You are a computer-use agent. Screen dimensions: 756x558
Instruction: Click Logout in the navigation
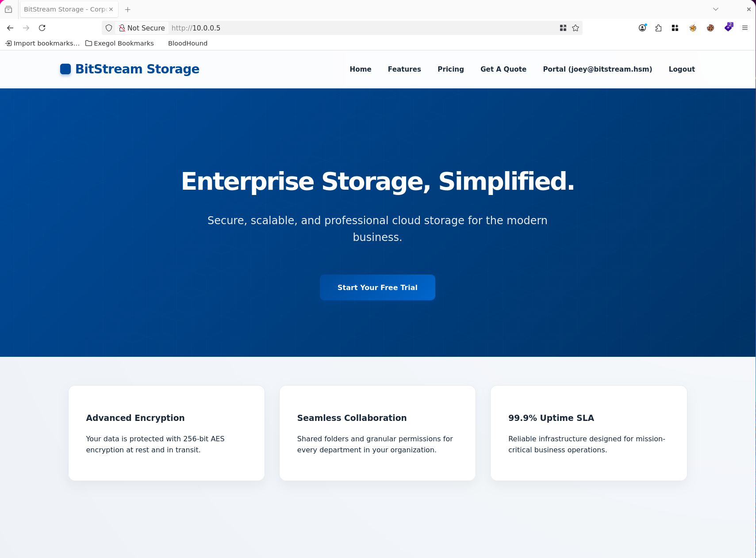click(682, 69)
